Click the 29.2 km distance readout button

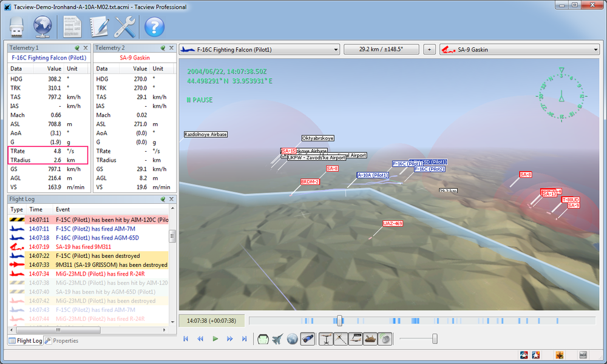pyautogui.click(x=381, y=50)
